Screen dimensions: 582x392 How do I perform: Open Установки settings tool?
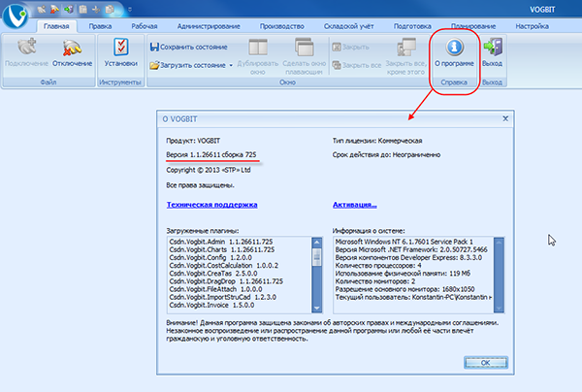tap(120, 49)
